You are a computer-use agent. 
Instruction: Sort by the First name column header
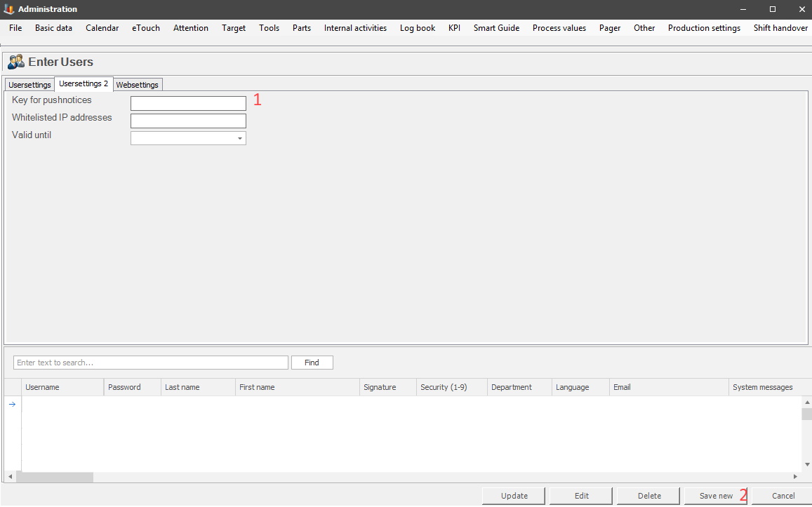tap(298, 387)
